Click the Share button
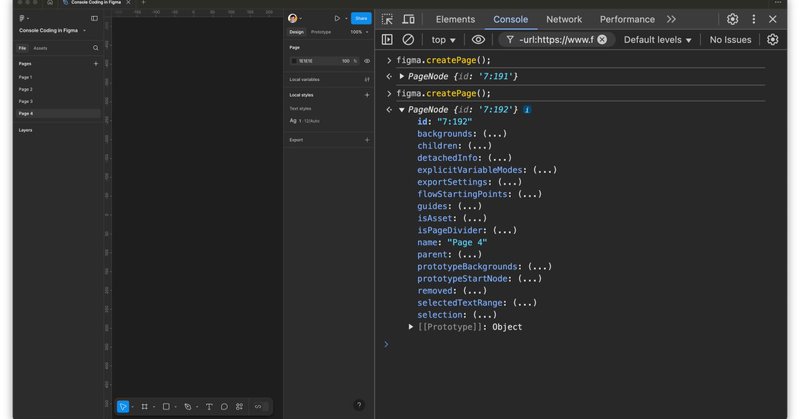This screenshot has width=800, height=419. 361,18
